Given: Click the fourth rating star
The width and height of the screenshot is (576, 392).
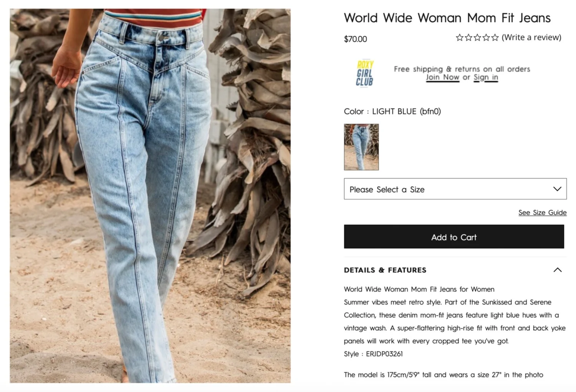Looking at the screenshot, I should click(x=486, y=37).
